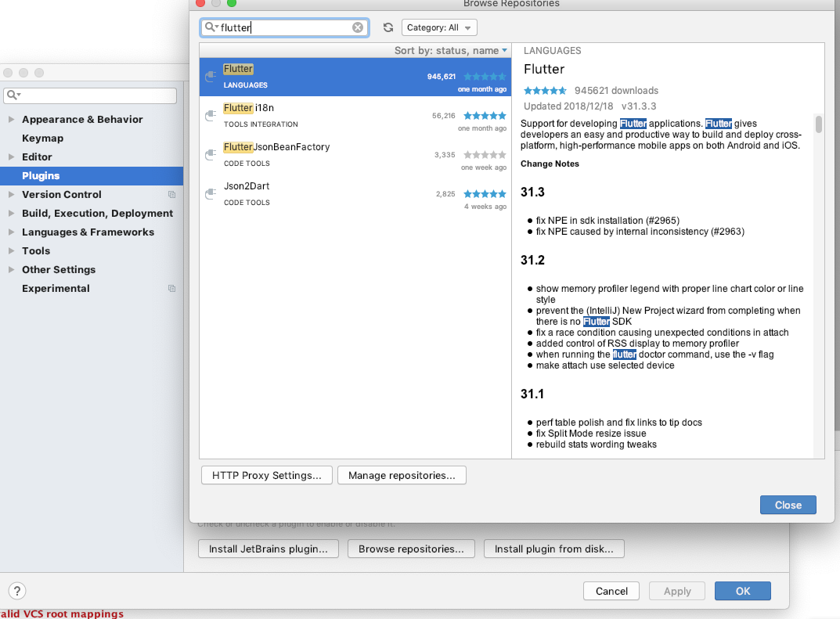Image resolution: width=840 pixels, height=619 pixels.
Task: Click the plugin description scrollbar thumb
Action: pos(819,124)
